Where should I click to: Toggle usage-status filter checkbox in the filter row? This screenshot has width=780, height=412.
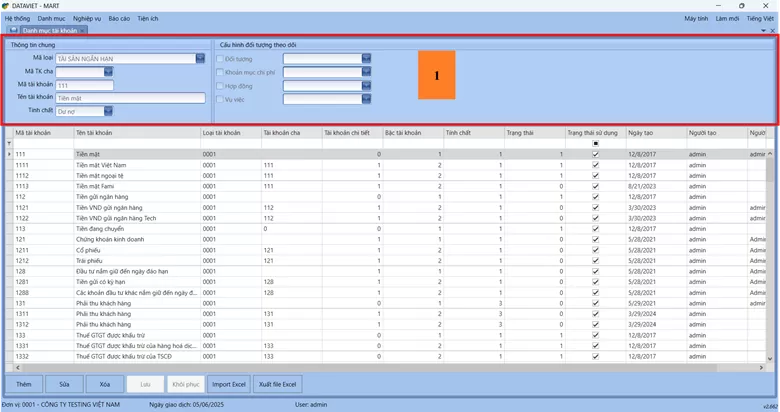coord(595,143)
